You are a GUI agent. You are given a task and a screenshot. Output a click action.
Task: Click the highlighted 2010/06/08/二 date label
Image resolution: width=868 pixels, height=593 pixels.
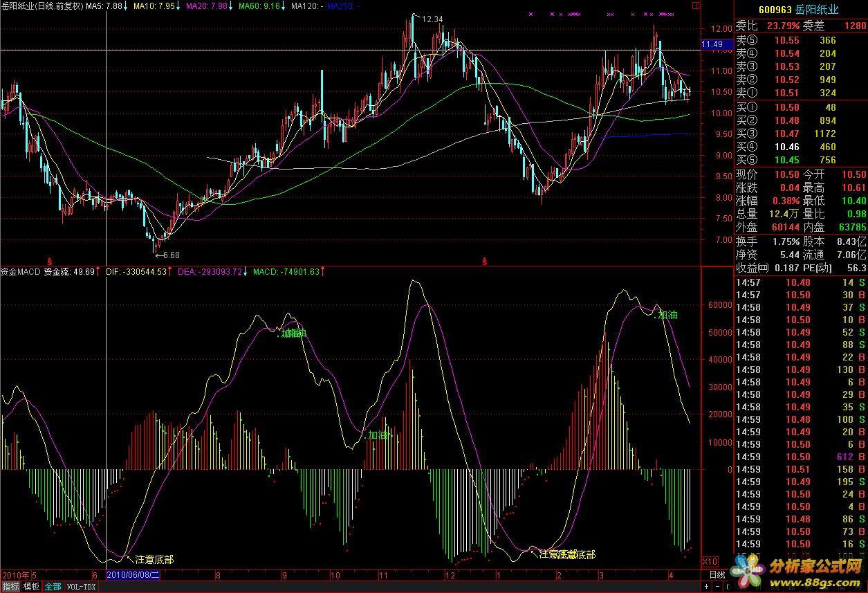[x=133, y=574]
